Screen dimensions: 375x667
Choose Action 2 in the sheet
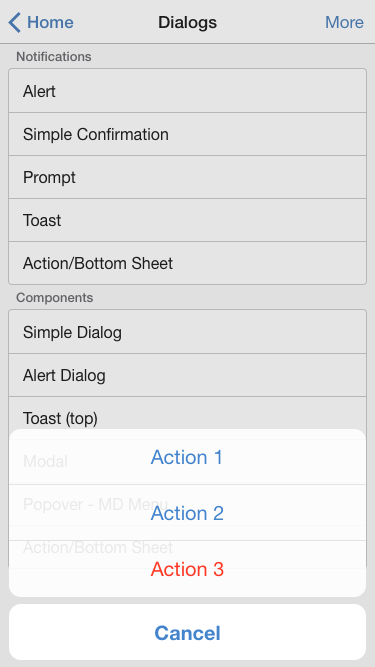pyautogui.click(x=188, y=513)
